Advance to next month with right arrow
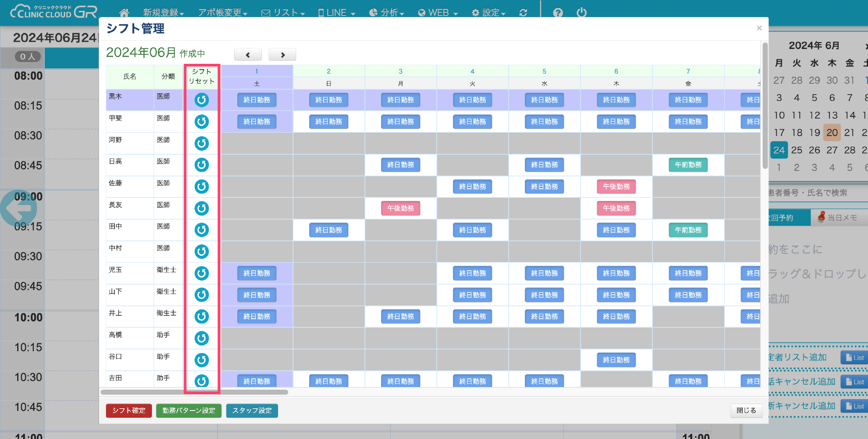This screenshot has height=439, width=868. pos(283,55)
